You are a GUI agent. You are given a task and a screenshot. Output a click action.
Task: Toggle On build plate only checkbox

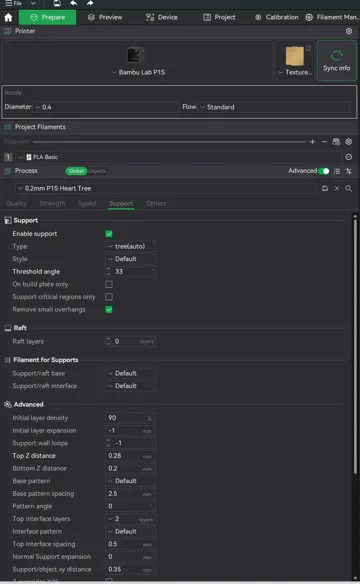(x=109, y=285)
